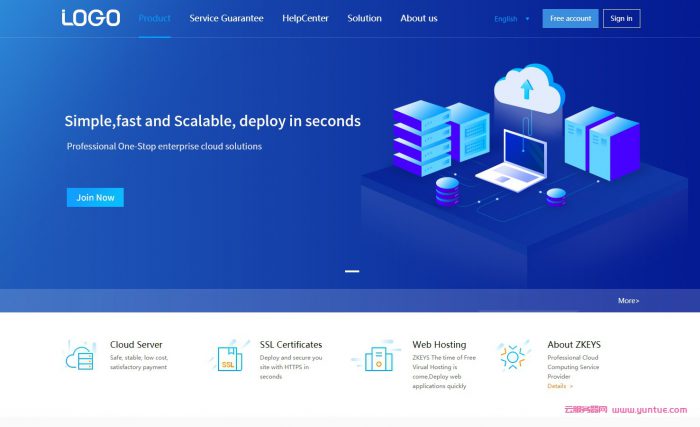Click the Free account button
This screenshot has height=427, width=700.
pos(570,18)
